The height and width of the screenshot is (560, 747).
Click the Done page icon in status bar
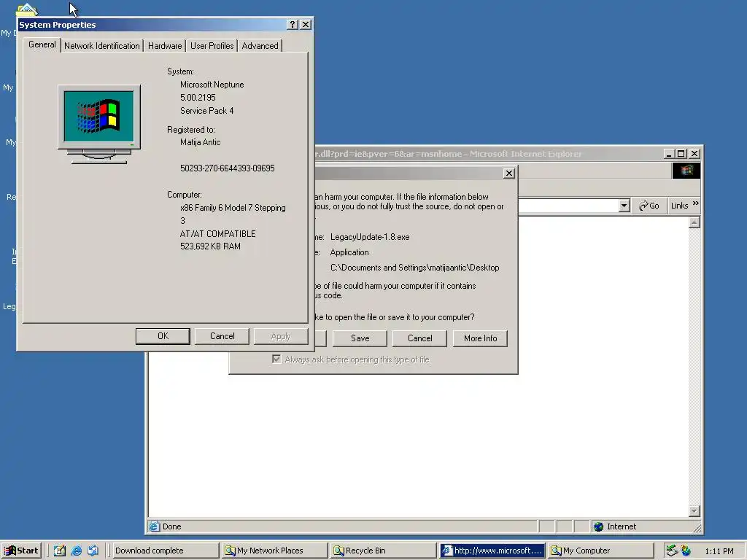[155, 526]
